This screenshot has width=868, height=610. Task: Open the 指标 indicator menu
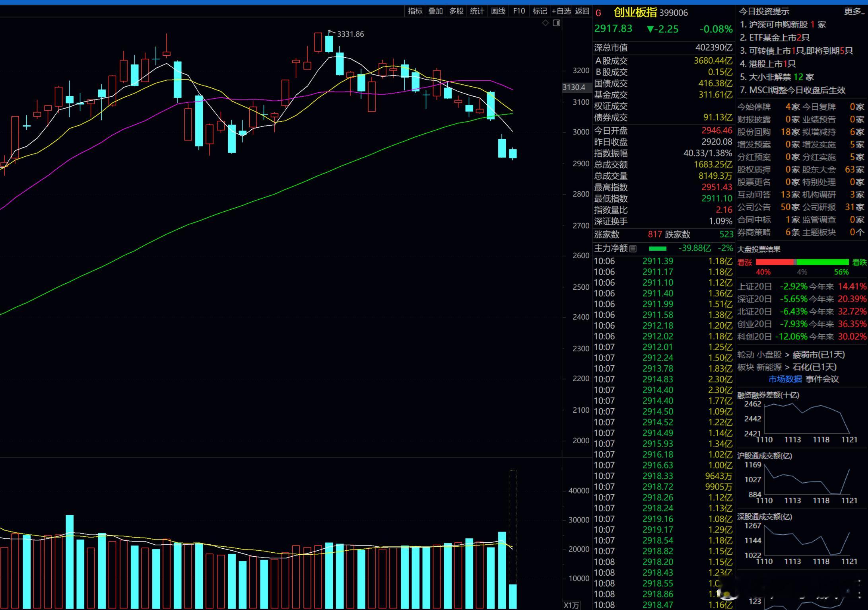tap(415, 11)
